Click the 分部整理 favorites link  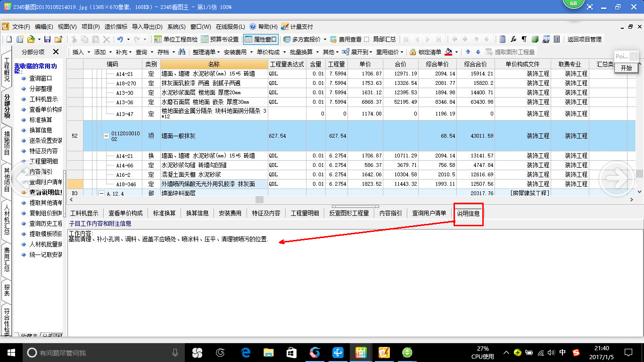[41, 89]
